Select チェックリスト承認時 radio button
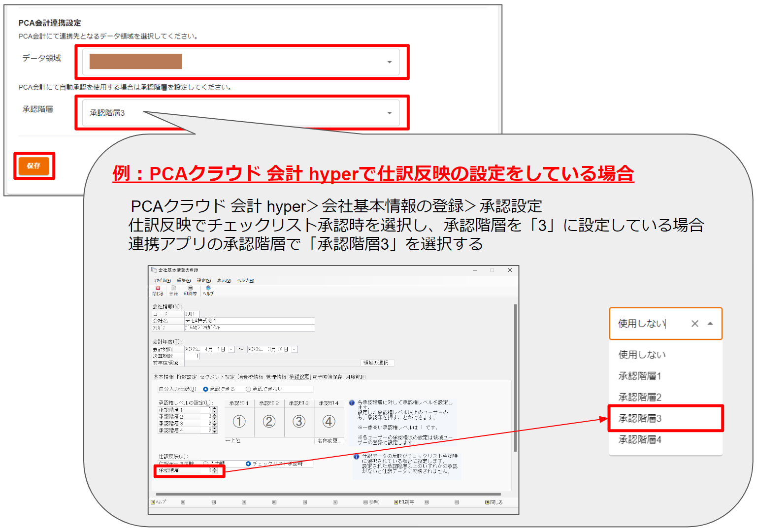 click(248, 464)
